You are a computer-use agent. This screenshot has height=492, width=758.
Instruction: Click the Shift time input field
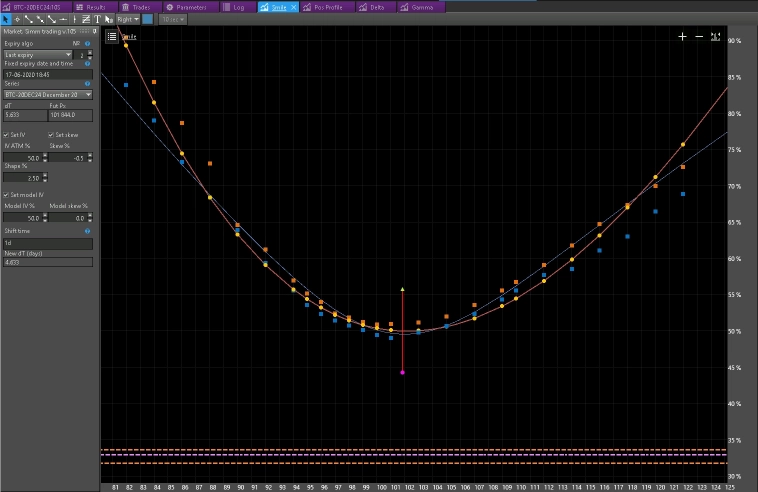coord(47,243)
